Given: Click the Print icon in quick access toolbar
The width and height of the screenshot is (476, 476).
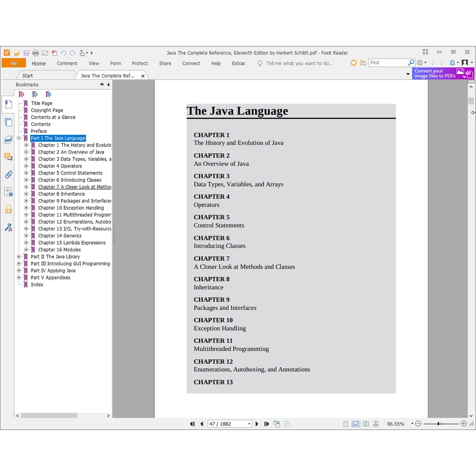Looking at the screenshot, I should [35, 53].
